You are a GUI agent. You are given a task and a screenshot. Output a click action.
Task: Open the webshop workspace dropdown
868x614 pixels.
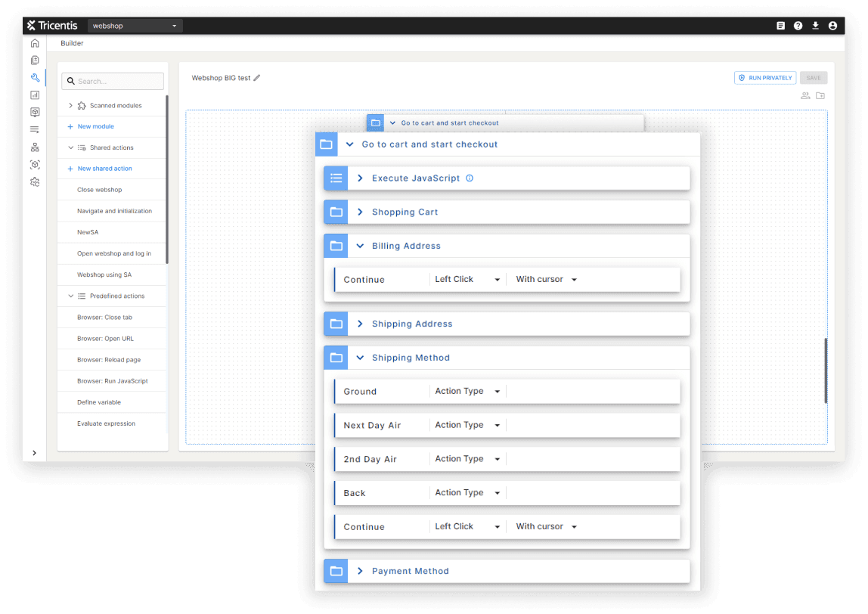[134, 26]
